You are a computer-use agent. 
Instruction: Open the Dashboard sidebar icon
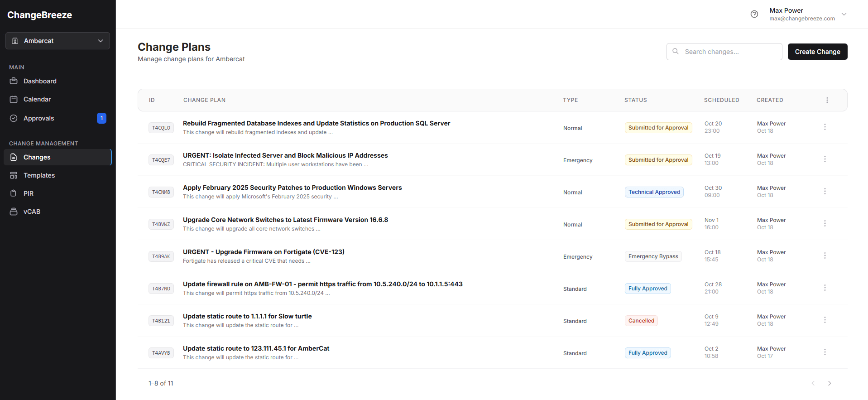(x=14, y=81)
